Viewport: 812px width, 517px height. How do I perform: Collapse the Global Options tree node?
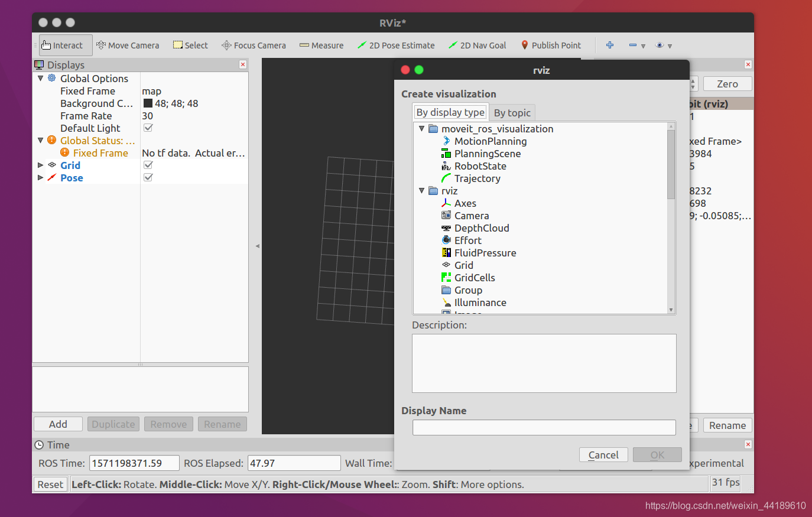40,78
